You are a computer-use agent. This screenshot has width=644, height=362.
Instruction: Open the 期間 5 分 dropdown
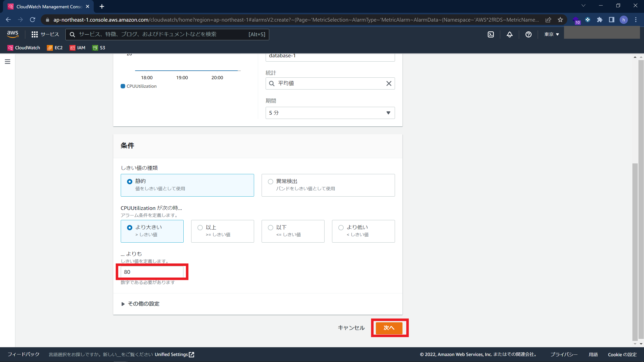click(x=330, y=113)
